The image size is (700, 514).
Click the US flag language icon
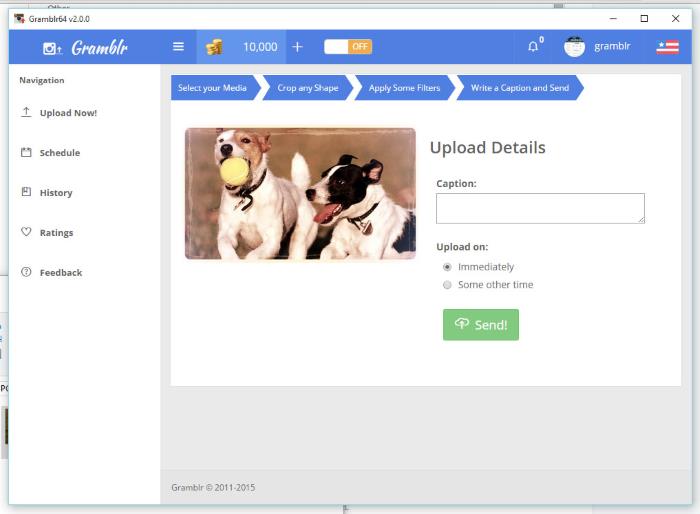coord(667,46)
